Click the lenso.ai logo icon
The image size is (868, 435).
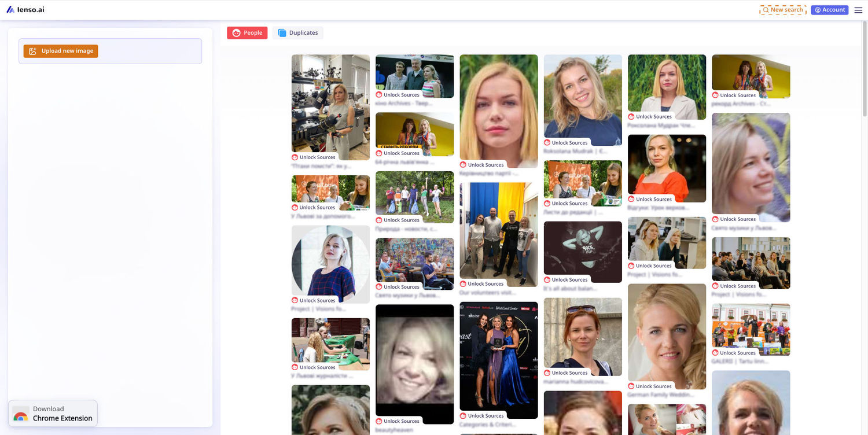click(x=10, y=10)
